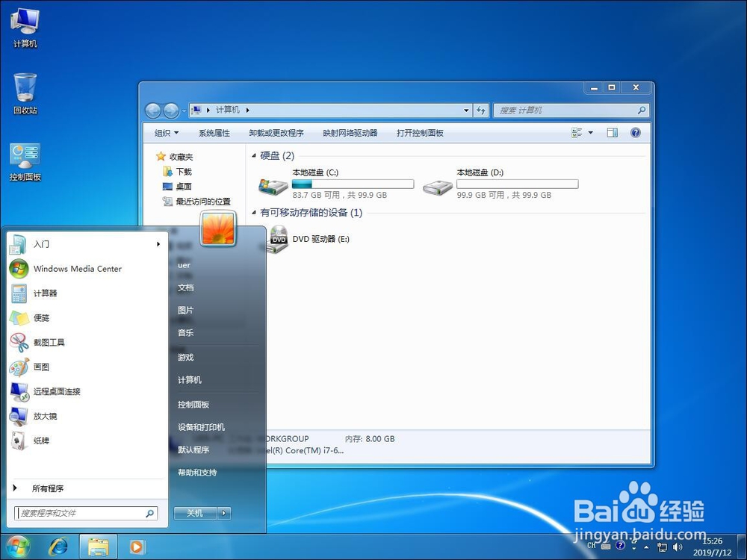Open 计算器 calculator in Start menu
Viewport: 747px width, 560px height.
89,293
